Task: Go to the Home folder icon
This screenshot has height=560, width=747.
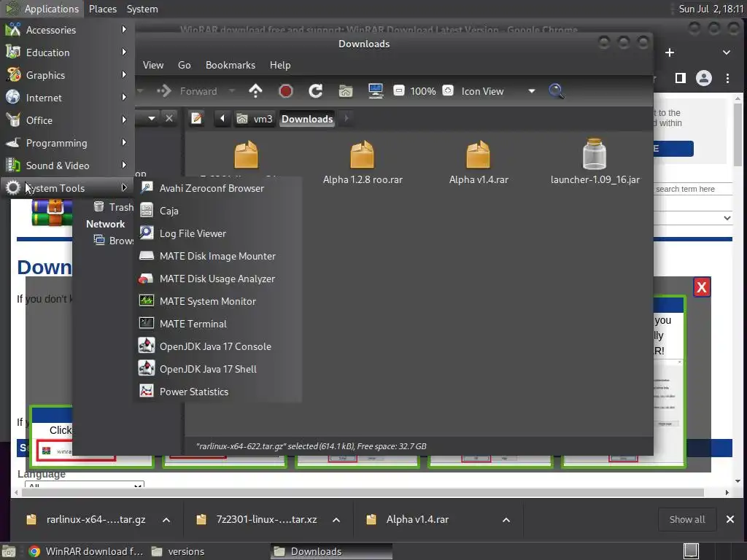Action: pyautogui.click(x=345, y=91)
